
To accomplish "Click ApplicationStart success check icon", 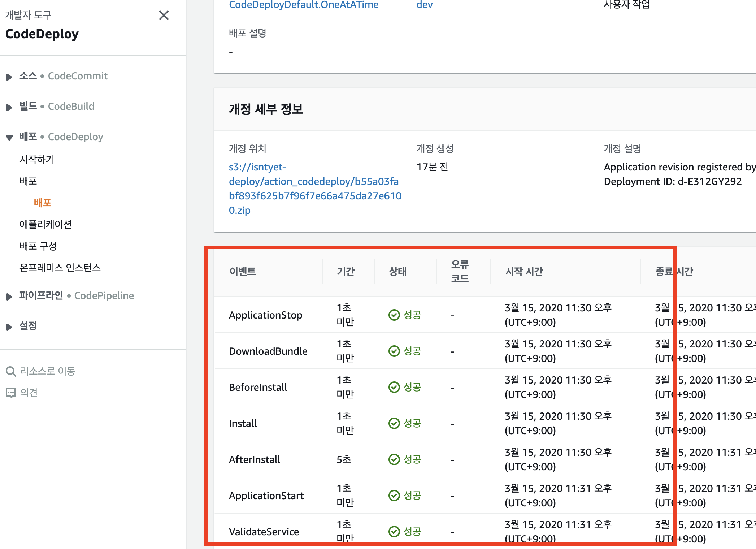I will click(394, 496).
